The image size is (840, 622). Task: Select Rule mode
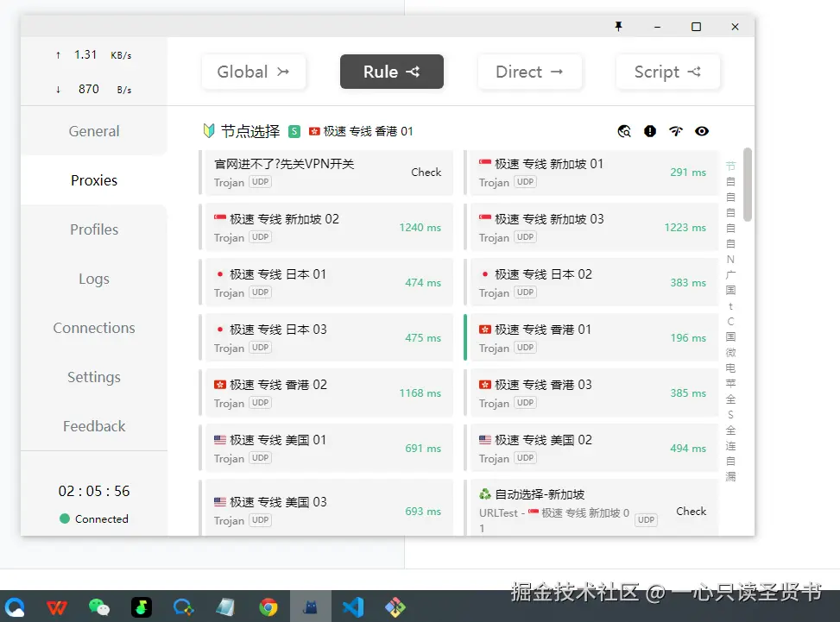[x=392, y=72]
